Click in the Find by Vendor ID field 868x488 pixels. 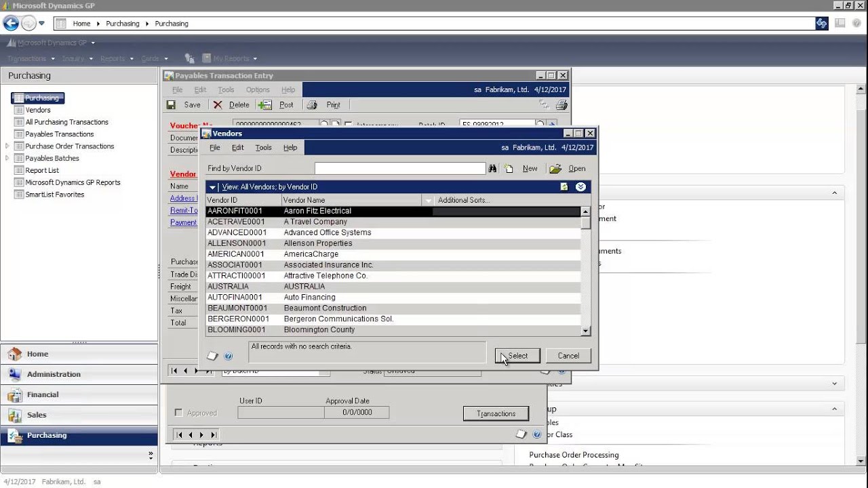[400, 168]
